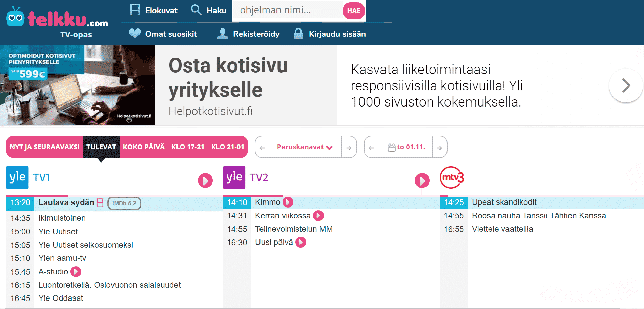
Task: Select the A-studio programme title
Action: (x=53, y=272)
